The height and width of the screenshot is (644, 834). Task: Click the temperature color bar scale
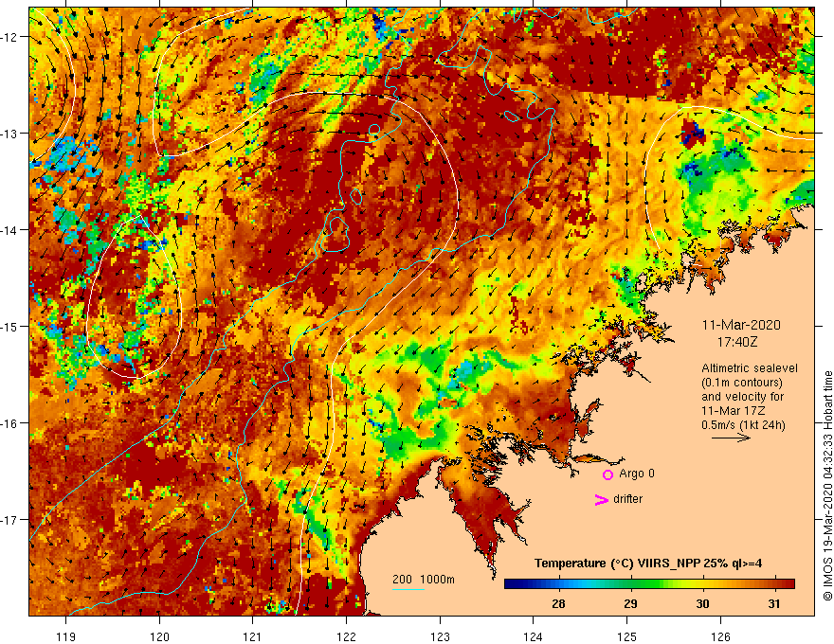pos(649,584)
